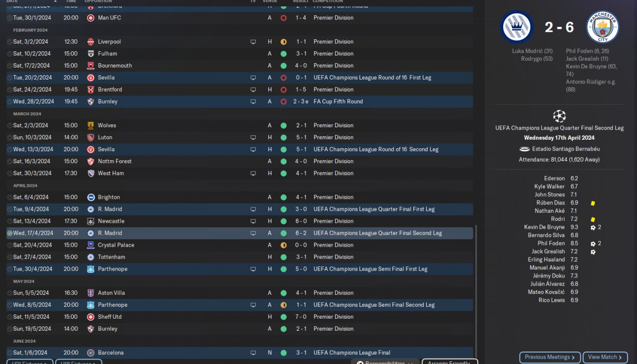Viewport: 637px width, 364px height.
Task: Select the Burnley fixture on Sun 19/5/2024
Action: 239,329
